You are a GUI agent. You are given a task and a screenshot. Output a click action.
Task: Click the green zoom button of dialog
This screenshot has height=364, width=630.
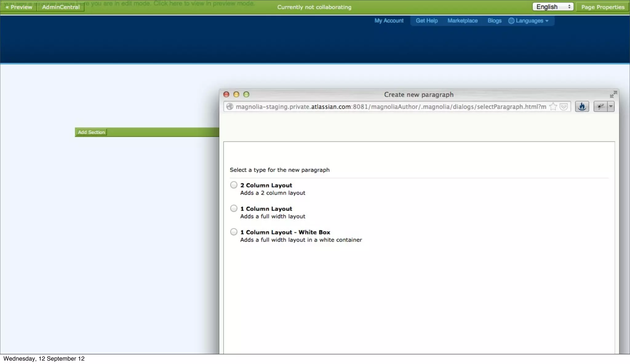point(246,94)
